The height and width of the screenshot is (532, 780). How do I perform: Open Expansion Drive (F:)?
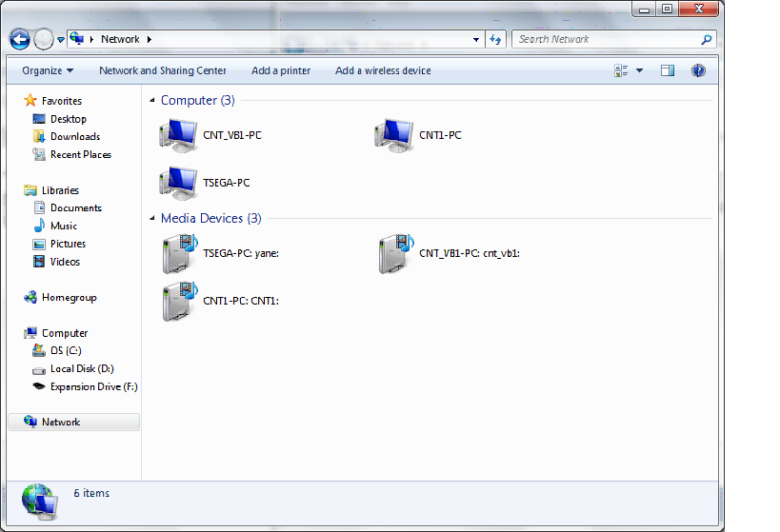pyautogui.click(x=93, y=386)
